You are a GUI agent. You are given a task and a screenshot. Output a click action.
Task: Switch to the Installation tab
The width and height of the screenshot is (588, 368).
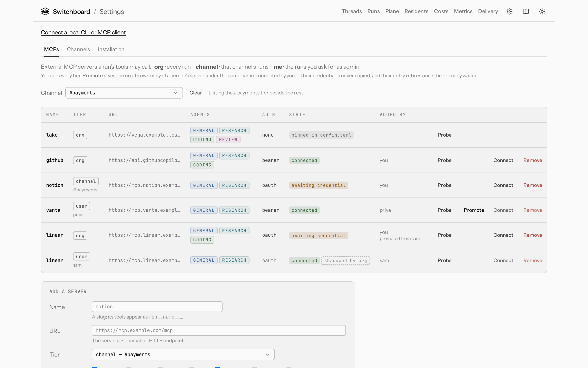click(111, 49)
